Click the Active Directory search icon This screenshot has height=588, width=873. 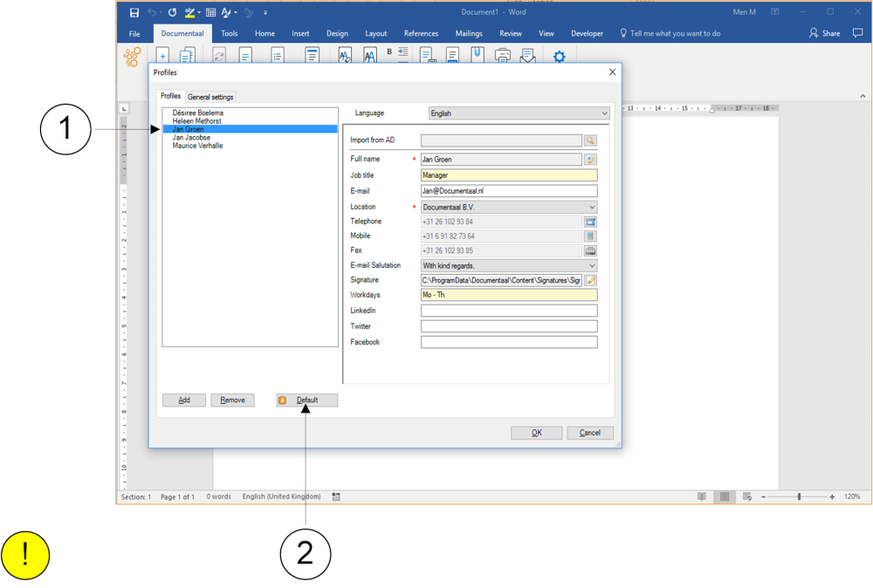pyautogui.click(x=590, y=140)
